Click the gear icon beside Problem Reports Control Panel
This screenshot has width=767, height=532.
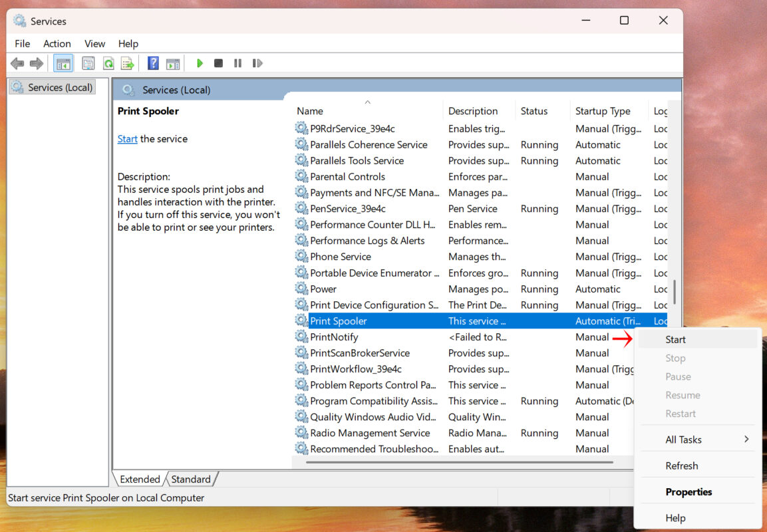pyautogui.click(x=301, y=385)
